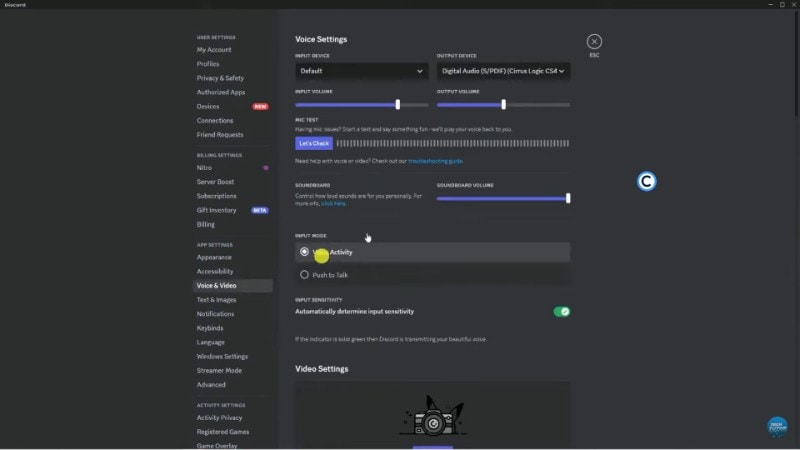Click the soundboard volume slider handle

(x=567, y=198)
